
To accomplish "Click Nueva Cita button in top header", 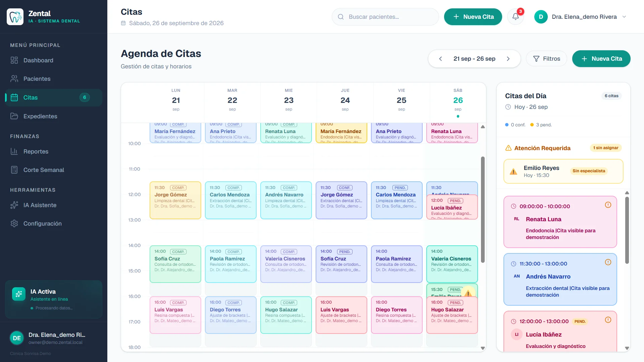I will click(x=473, y=17).
